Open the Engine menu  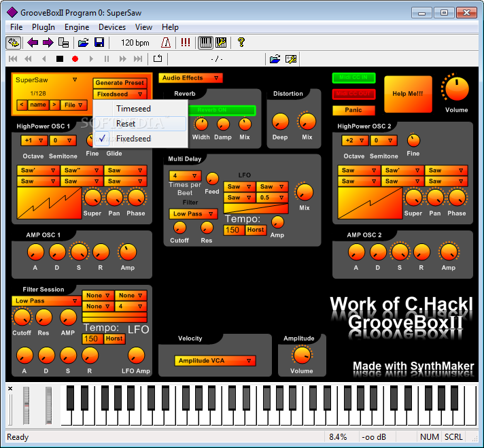tap(77, 27)
